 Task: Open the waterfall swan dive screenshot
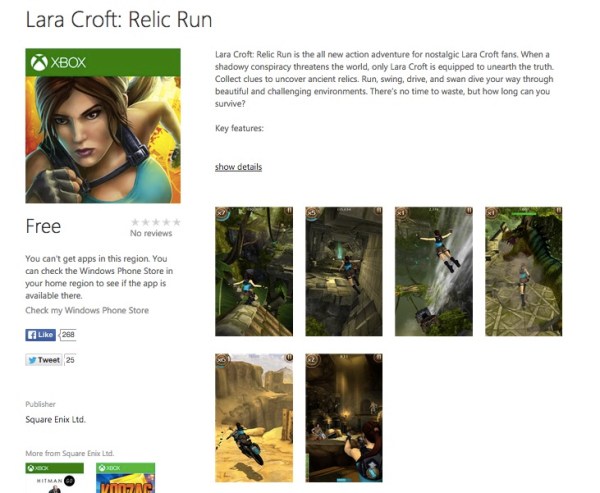(x=434, y=271)
